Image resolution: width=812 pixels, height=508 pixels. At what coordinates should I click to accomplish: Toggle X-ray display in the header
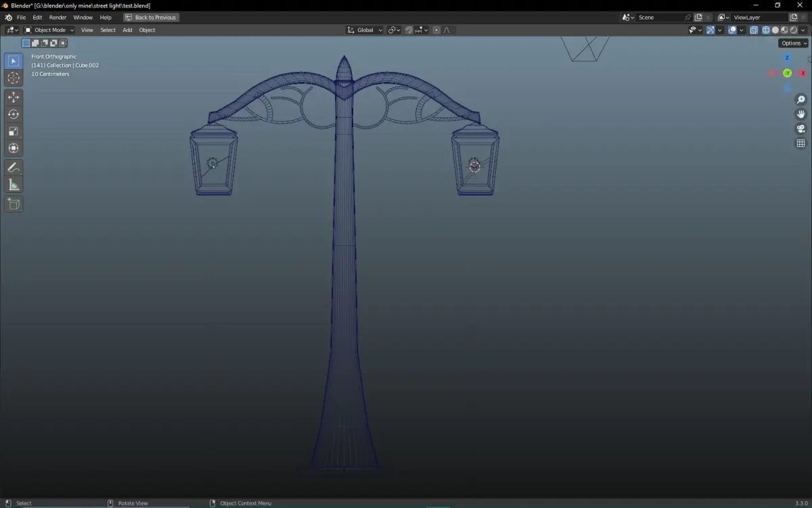click(x=754, y=30)
